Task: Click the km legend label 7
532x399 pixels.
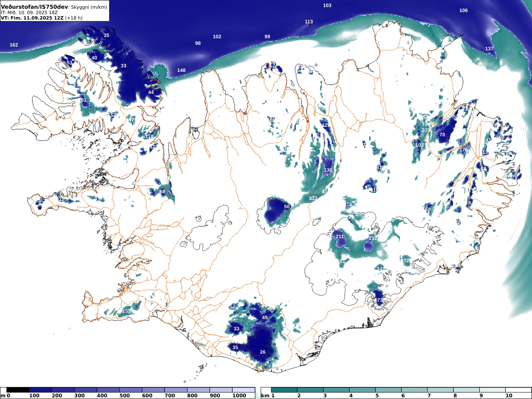Action: tap(429, 396)
